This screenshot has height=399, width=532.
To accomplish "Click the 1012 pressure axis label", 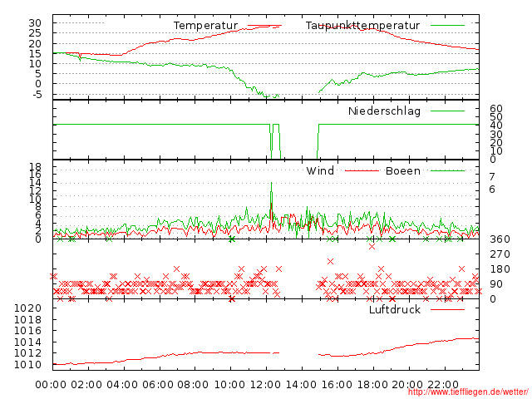I will coord(27,353).
